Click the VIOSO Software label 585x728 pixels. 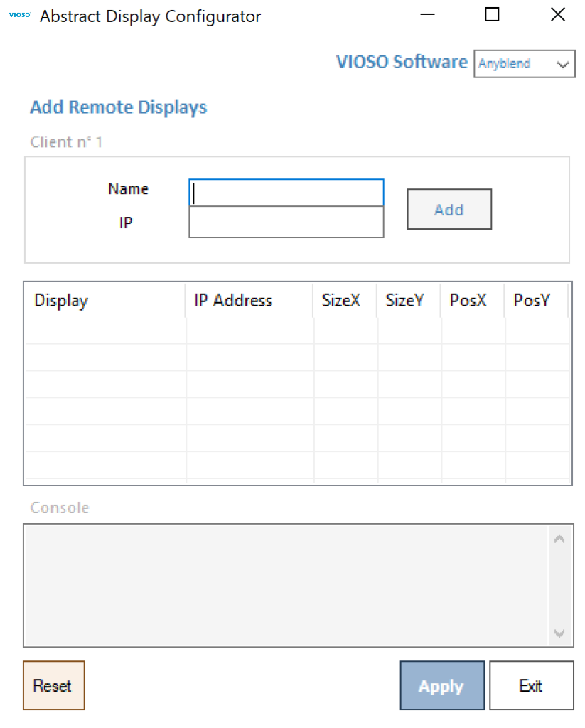pyautogui.click(x=402, y=62)
